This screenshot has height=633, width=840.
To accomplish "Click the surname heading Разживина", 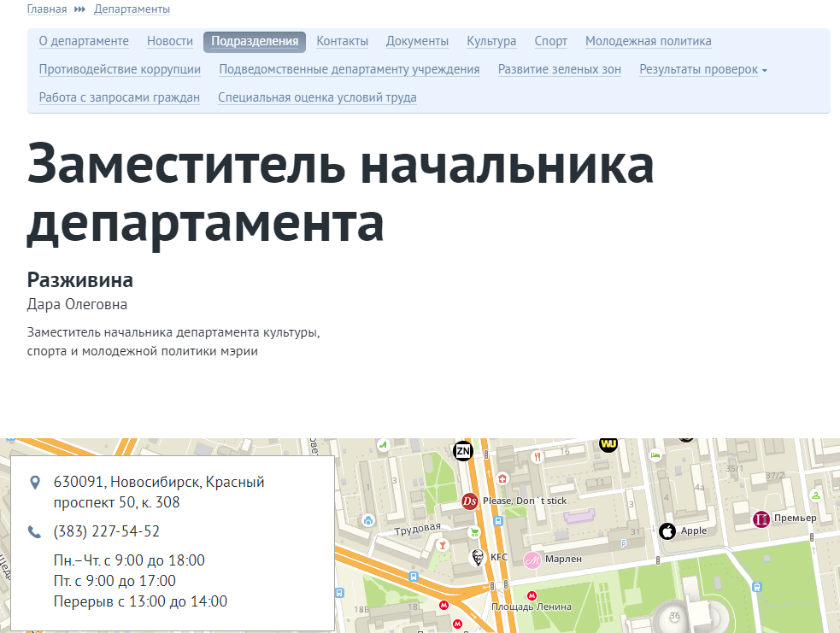I will point(79,280).
